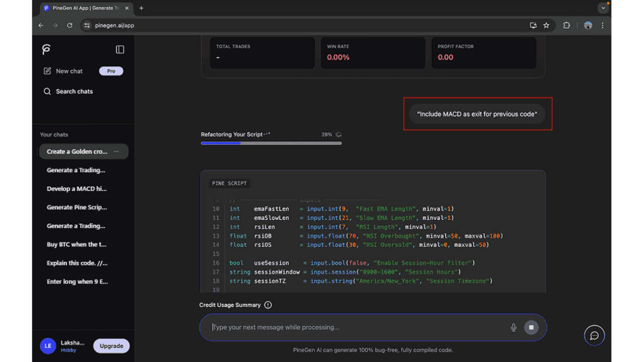Click the Pro badge
The width and height of the screenshot is (644, 362).
111,71
